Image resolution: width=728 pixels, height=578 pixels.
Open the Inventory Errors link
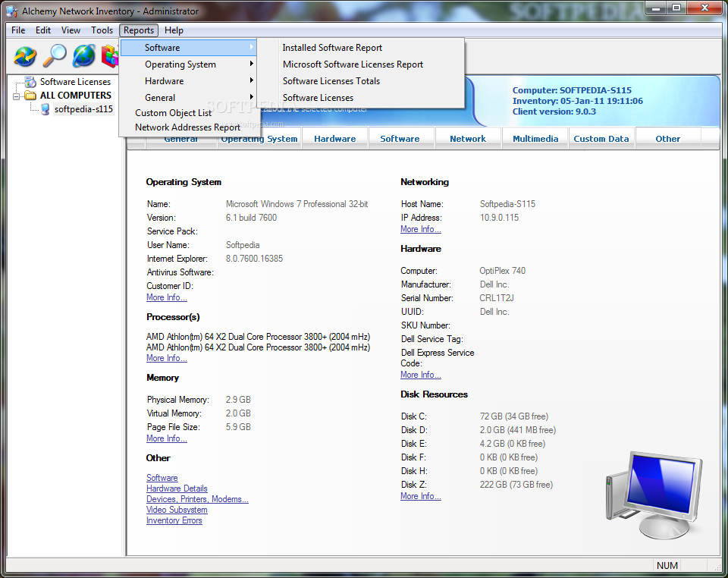tap(174, 521)
